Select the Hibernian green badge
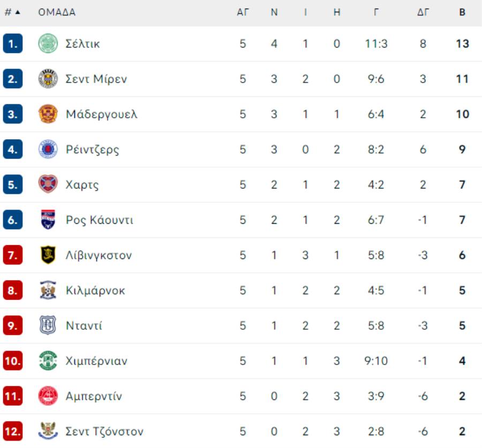482x448 pixels. pos(48,360)
